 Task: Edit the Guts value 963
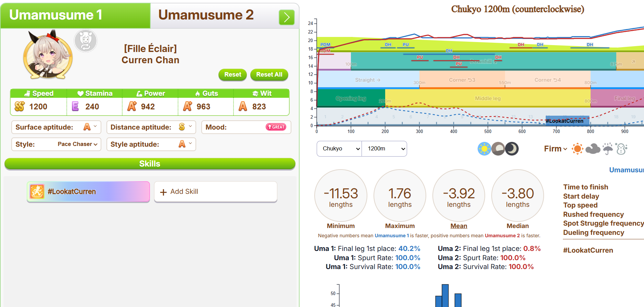coord(203,107)
